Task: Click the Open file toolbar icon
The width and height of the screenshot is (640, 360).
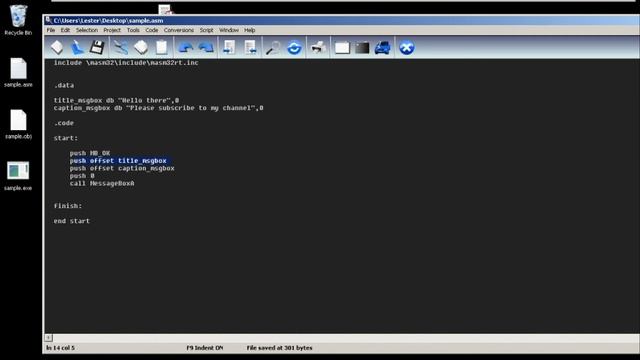Action: point(77,47)
